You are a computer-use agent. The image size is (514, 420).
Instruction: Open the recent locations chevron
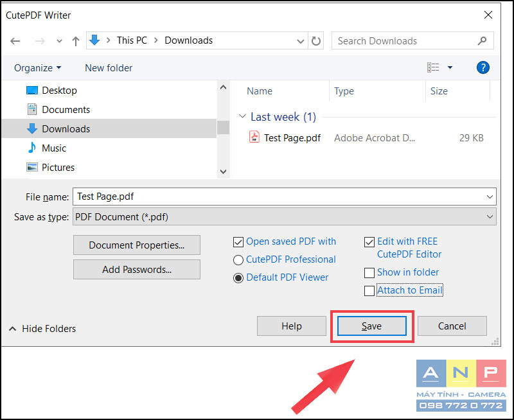(x=59, y=41)
